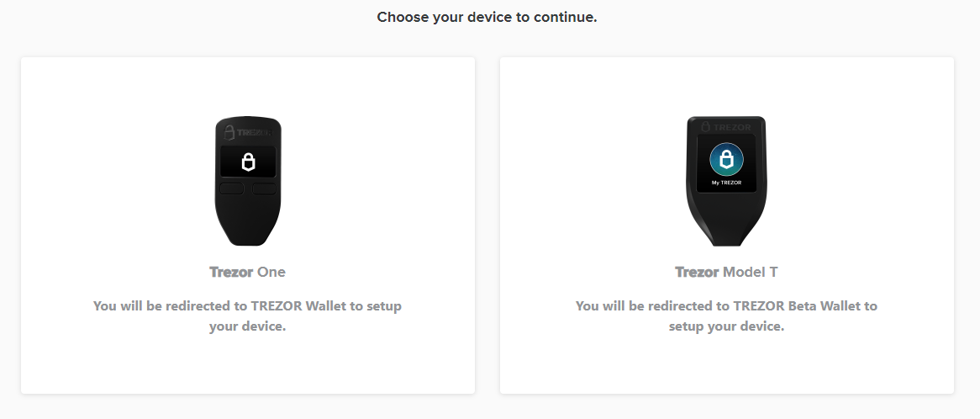The height and width of the screenshot is (419, 980).
Task: Click empty area below Model T description
Action: [x=727, y=366]
